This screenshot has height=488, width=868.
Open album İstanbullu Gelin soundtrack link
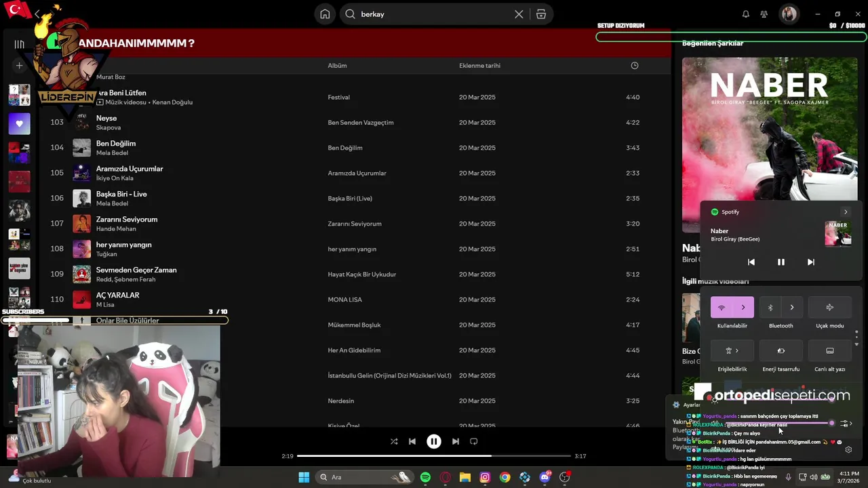coord(389,375)
